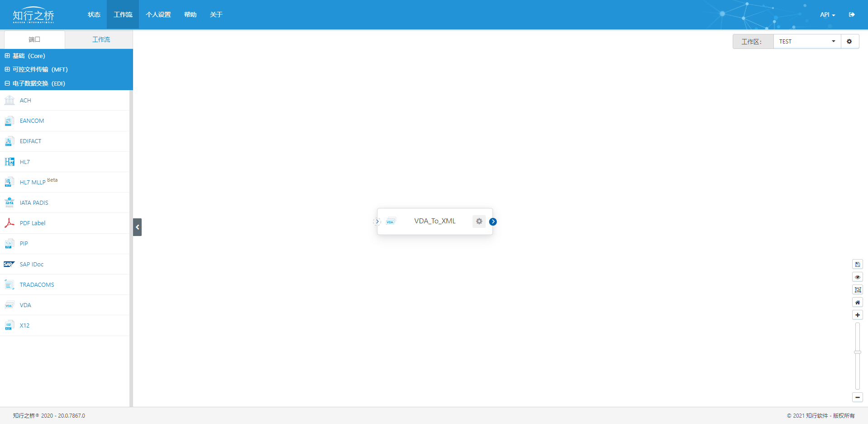Viewport: 868px width, 424px height.
Task: Select the SAP IDoc connector label
Action: coord(32,264)
